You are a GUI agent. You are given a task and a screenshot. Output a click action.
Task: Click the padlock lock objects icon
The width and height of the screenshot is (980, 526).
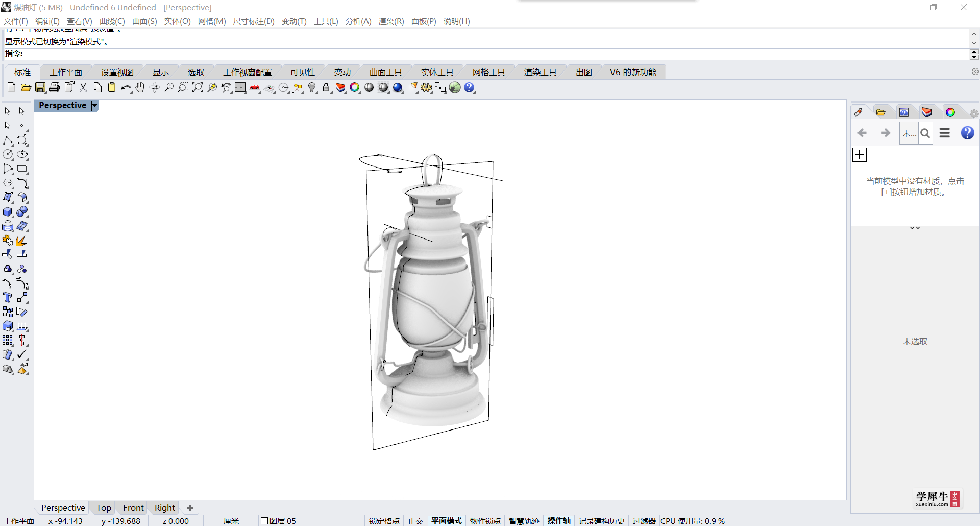point(326,88)
